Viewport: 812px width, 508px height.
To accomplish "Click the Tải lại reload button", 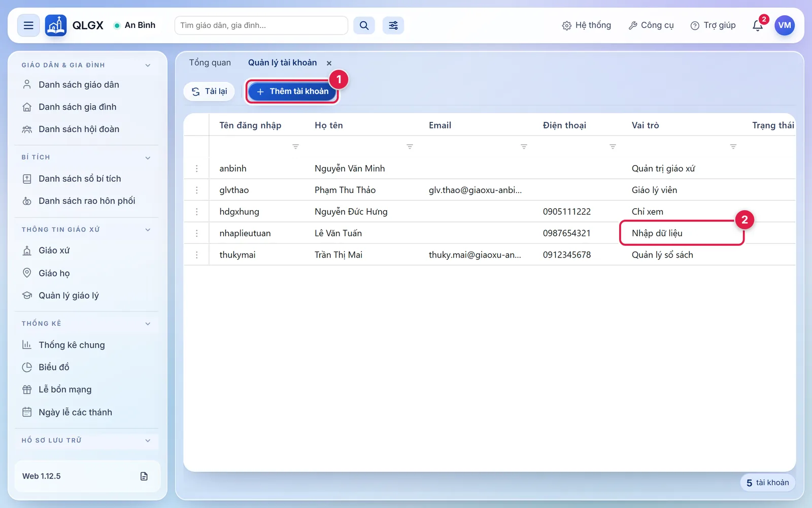I will [x=209, y=91].
